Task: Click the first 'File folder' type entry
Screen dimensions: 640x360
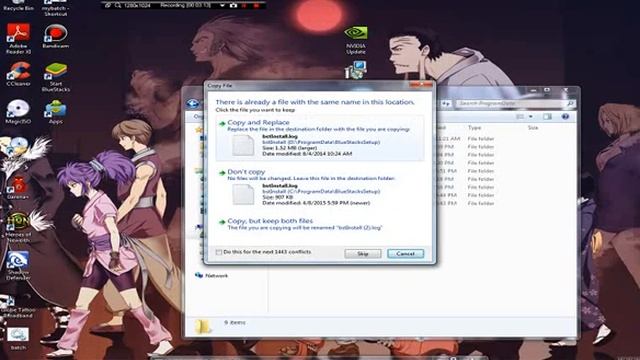Action: point(481,139)
